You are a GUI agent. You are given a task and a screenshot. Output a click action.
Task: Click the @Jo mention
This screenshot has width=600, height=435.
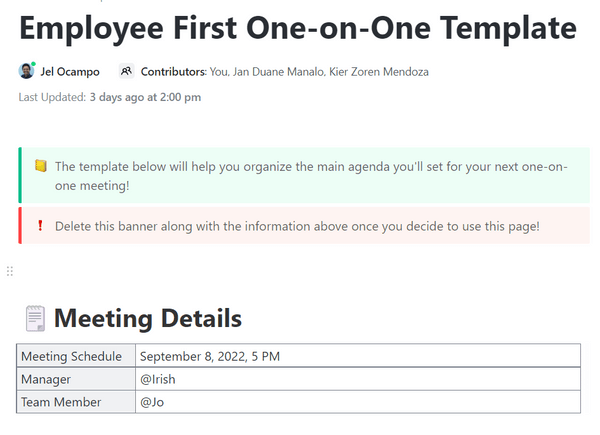152,402
